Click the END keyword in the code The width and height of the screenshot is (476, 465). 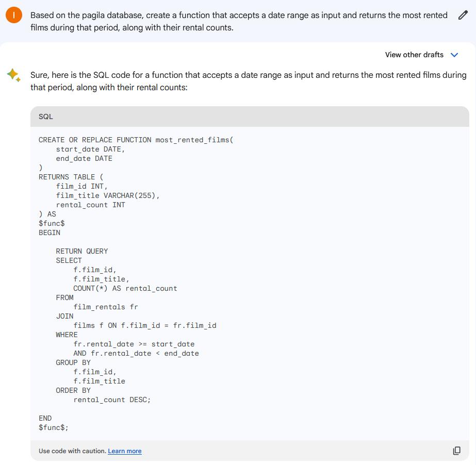pyautogui.click(x=45, y=418)
